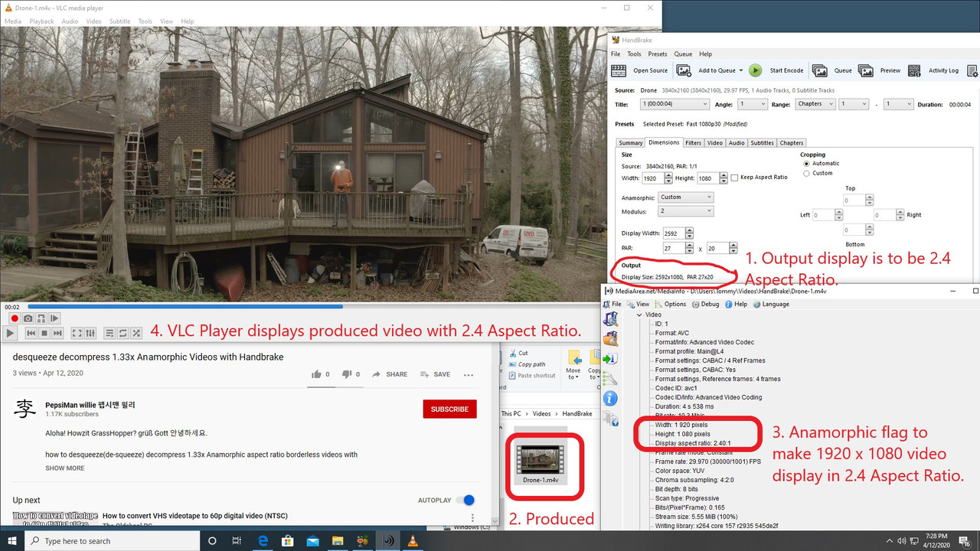980x551 pixels.
Task: Open the Angle dropdown in HandBrake
Action: [x=753, y=104]
